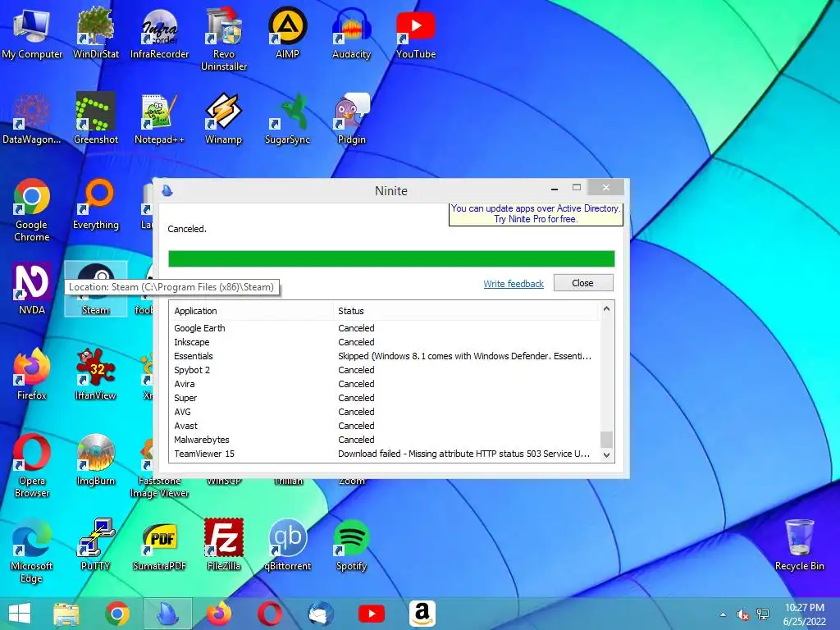Select the NVDA desktop shortcut

[x=32, y=289]
